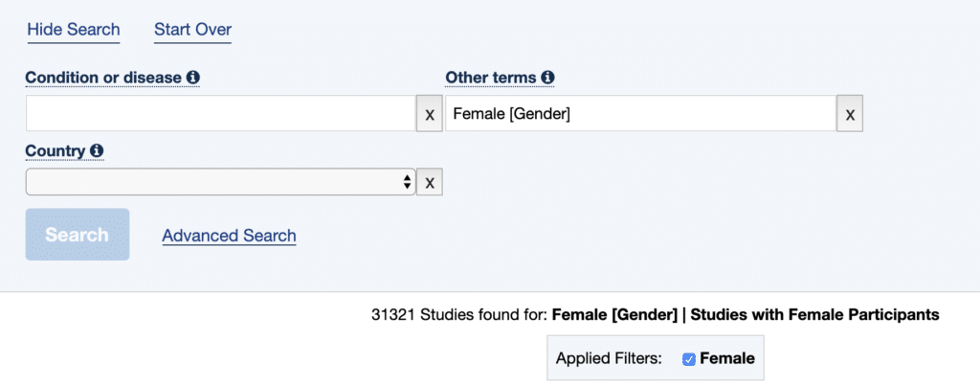Click the Condition or disease label
This screenshot has width=980, height=387.
tap(103, 78)
